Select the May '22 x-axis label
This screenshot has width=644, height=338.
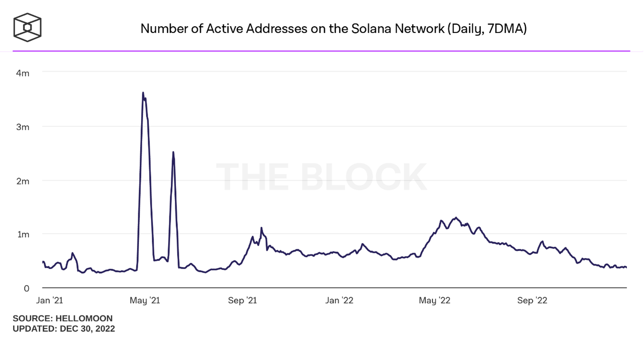434,301
